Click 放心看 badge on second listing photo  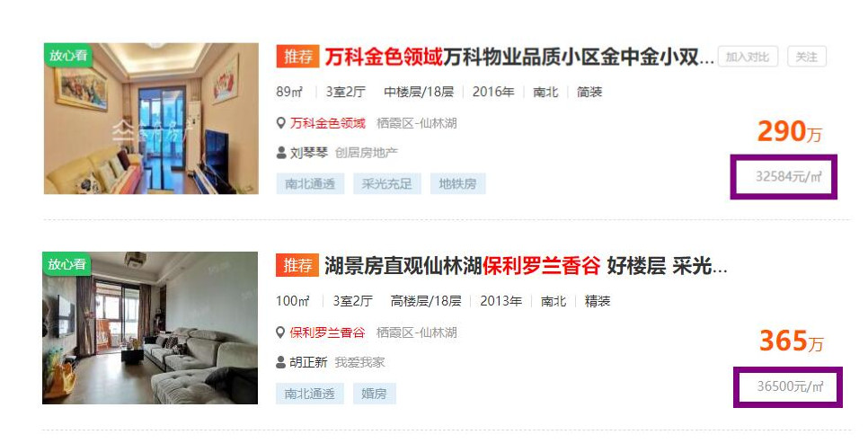coord(67,263)
